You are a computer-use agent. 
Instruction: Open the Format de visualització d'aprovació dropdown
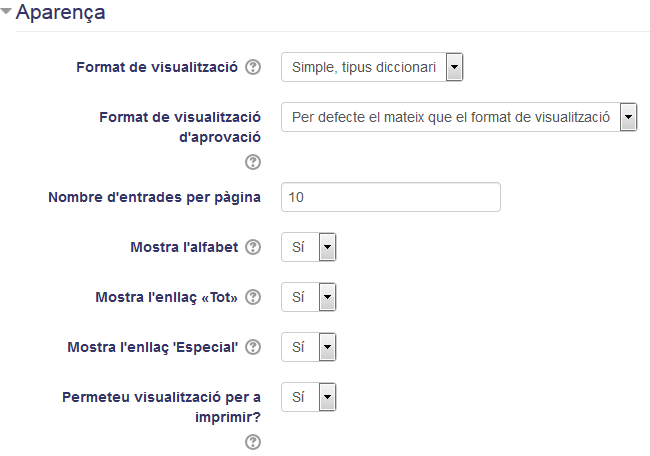point(459,117)
